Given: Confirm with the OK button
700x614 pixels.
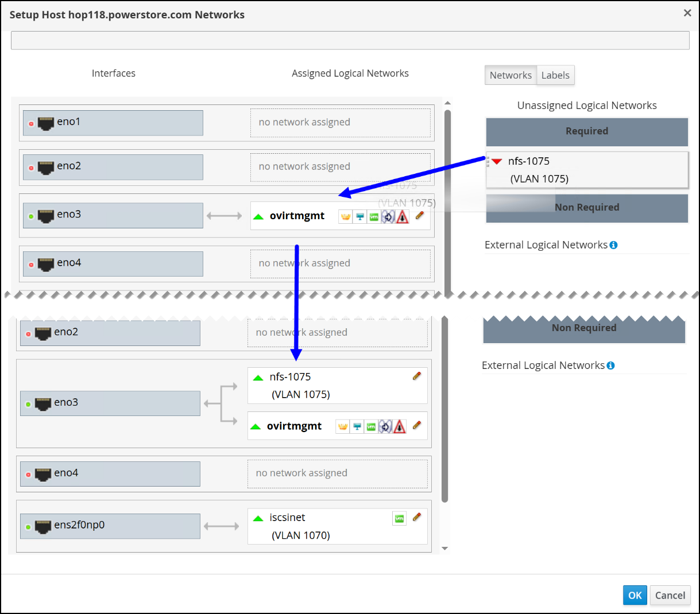Looking at the screenshot, I should pyautogui.click(x=635, y=595).
